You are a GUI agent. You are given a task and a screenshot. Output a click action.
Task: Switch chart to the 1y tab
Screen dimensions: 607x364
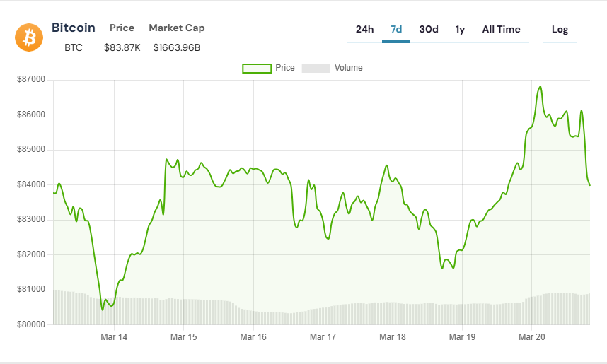pyautogui.click(x=460, y=30)
